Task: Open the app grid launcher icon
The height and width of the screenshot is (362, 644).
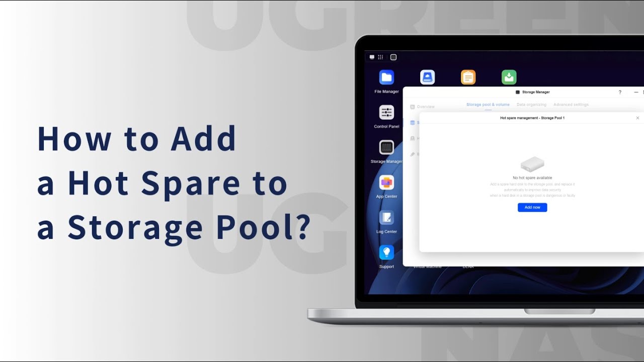Action: pyautogui.click(x=381, y=57)
